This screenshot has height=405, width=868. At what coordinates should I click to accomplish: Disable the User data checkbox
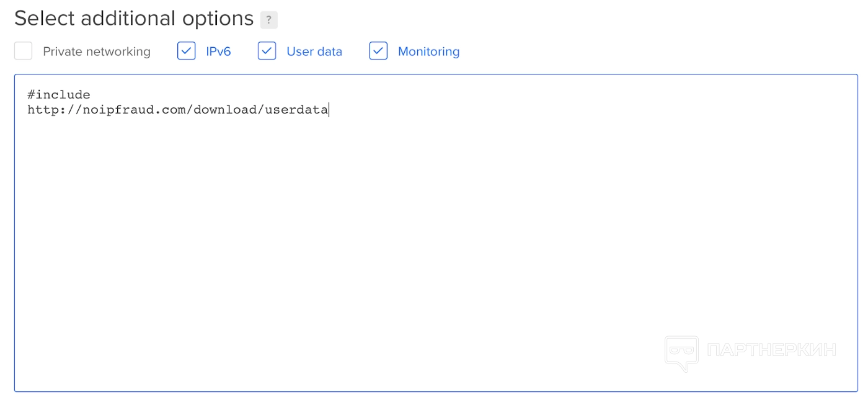tap(267, 51)
